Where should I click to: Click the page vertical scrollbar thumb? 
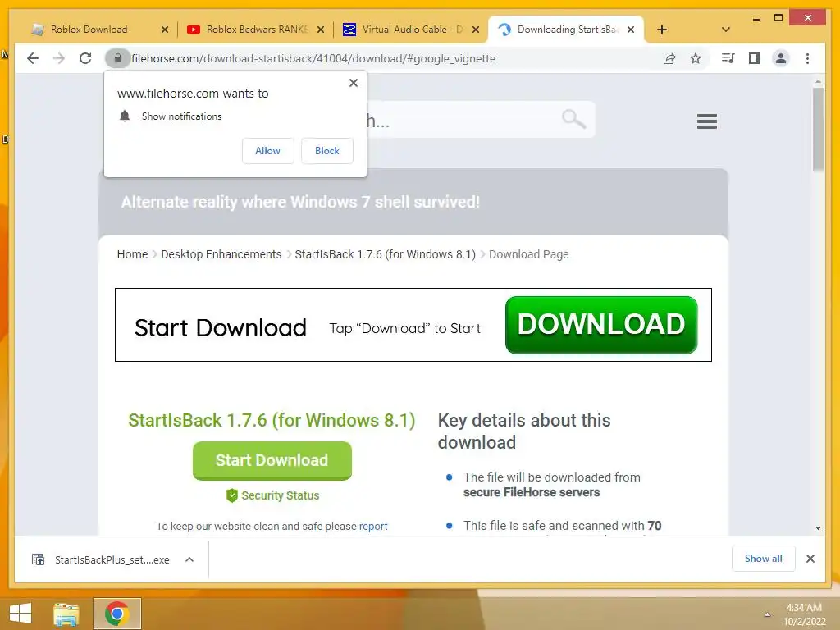(818, 129)
